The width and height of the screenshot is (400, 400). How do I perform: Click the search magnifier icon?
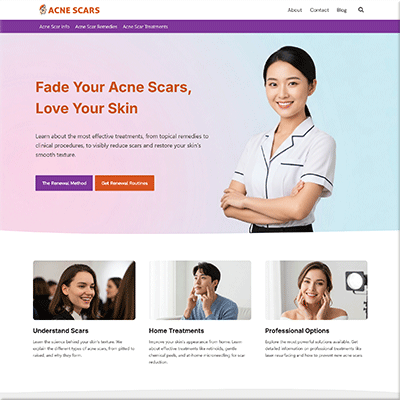click(x=361, y=10)
